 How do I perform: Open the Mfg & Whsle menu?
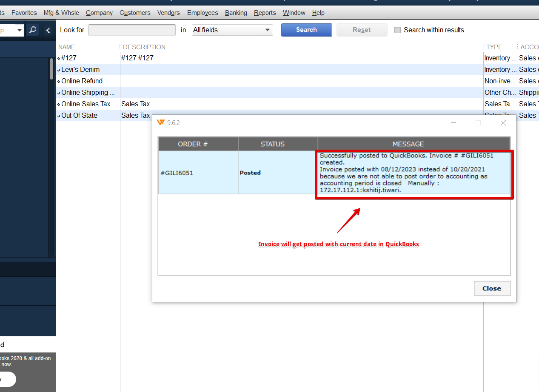tap(61, 13)
